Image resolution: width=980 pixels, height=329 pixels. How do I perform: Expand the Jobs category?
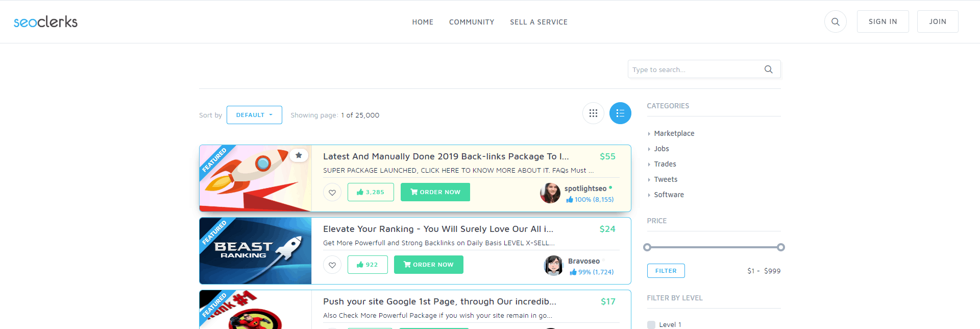[661, 149]
